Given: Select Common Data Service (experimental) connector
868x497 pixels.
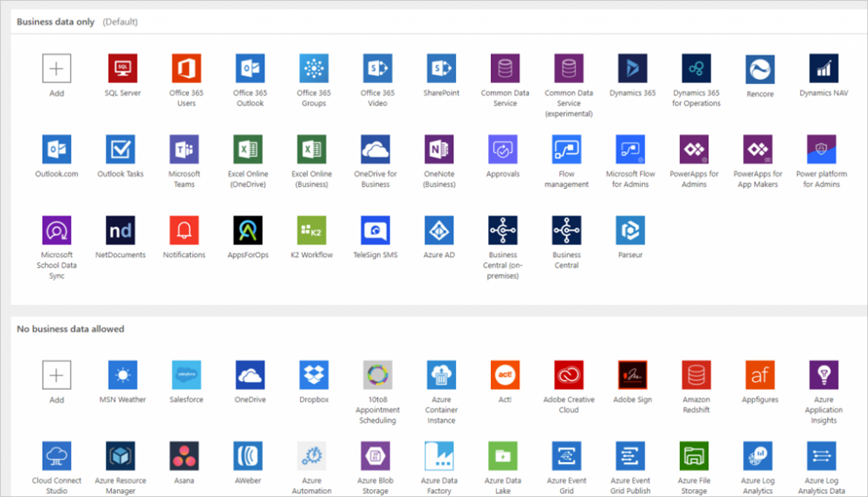Looking at the screenshot, I should (x=569, y=69).
